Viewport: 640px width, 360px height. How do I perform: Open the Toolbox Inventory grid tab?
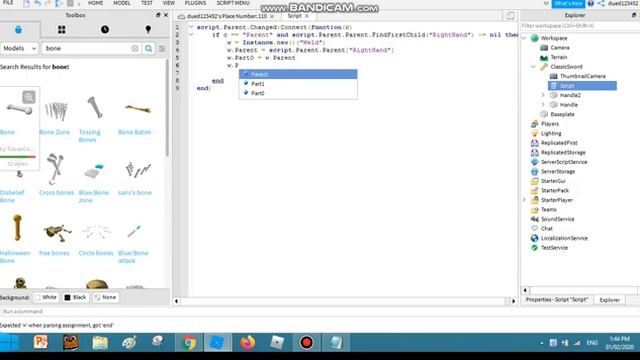(62, 29)
